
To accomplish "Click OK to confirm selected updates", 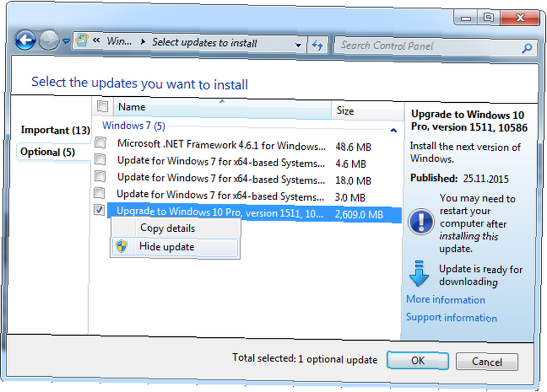I will [417, 360].
